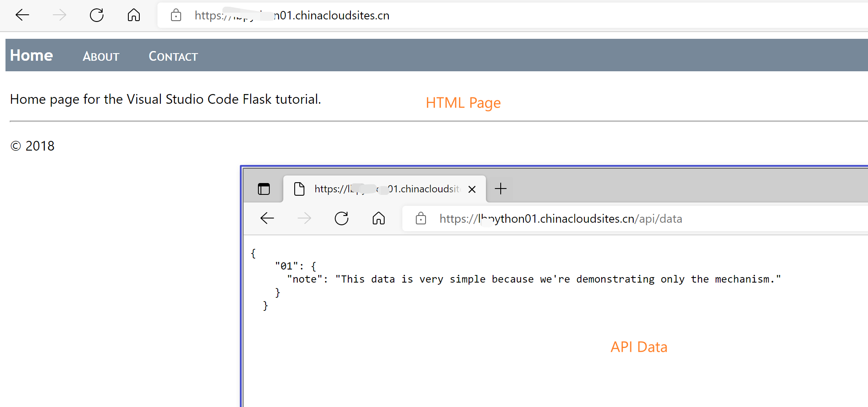Close the chinacloudsites tab
868x407 pixels.
pos(472,189)
